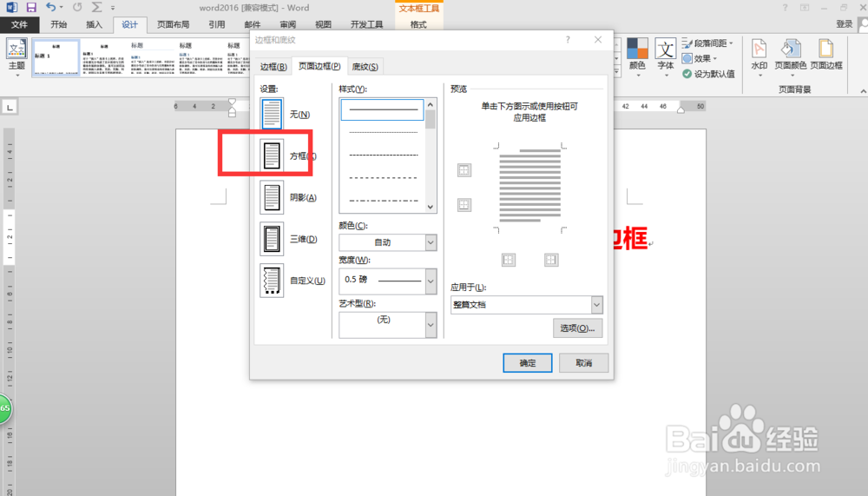Viewport: 868px width, 496px height.
Task: Click the Redo icon in title bar
Action: (x=77, y=7)
